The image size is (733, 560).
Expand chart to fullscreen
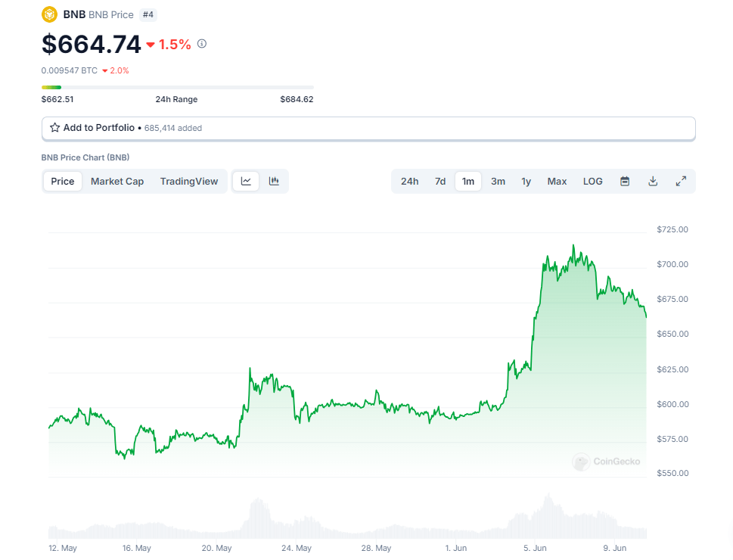click(681, 181)
